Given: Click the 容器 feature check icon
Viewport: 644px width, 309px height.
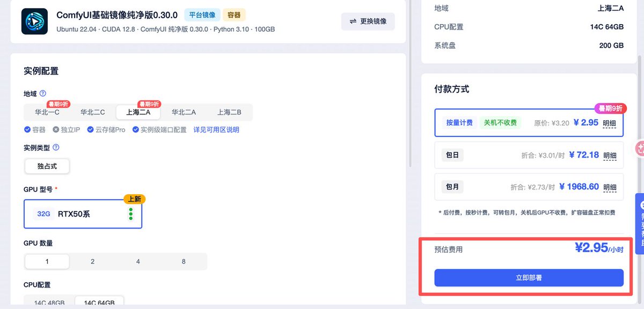Looking at the screenshot, I should (x=27, y=130).
